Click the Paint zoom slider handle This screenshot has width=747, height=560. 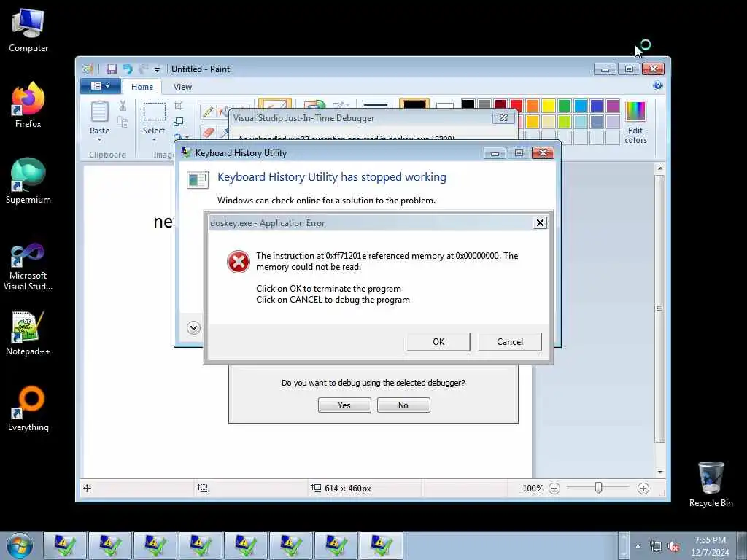pyautogui.click(x=598, y=488)
